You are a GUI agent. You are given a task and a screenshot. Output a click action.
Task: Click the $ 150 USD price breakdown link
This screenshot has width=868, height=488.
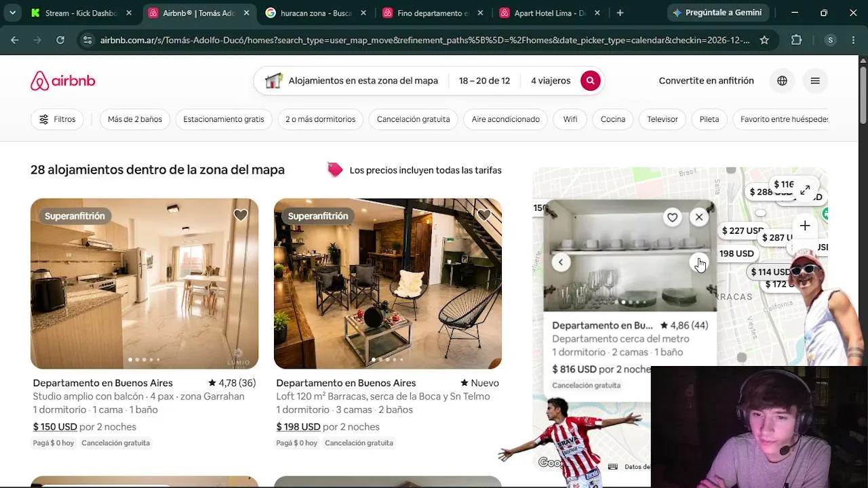[55, 426]
